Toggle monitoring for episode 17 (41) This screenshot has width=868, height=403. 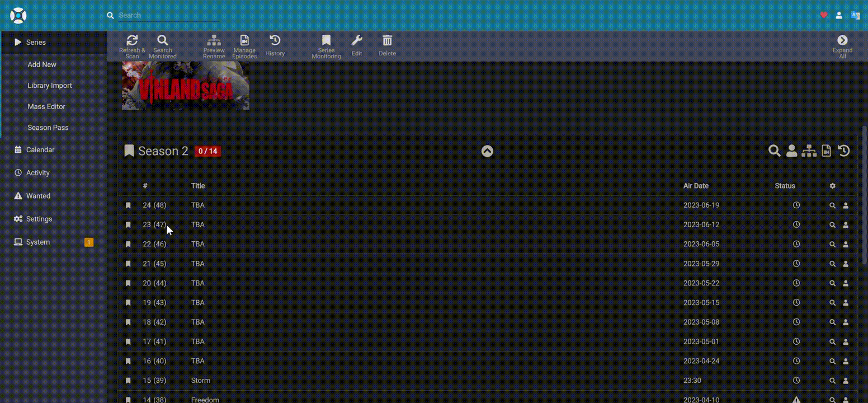128,342
